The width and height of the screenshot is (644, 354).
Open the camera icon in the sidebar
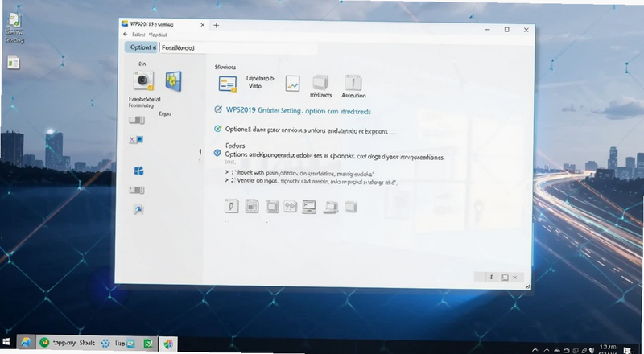(143, 80)
